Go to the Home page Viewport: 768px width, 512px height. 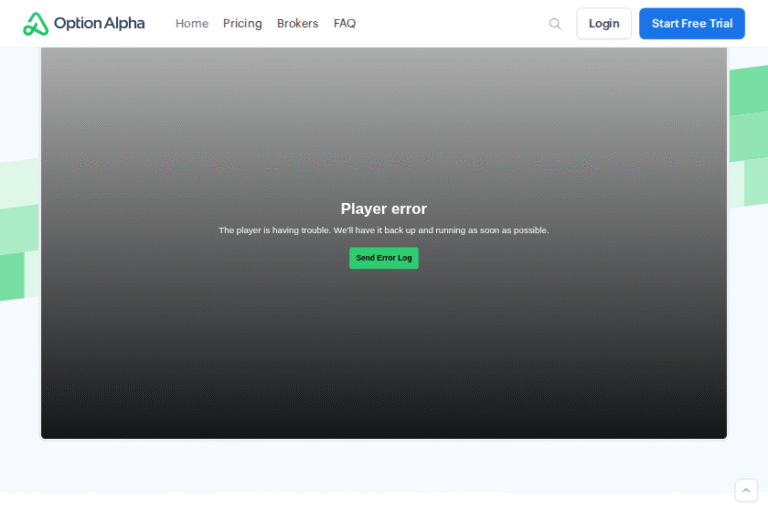[192, 24]
